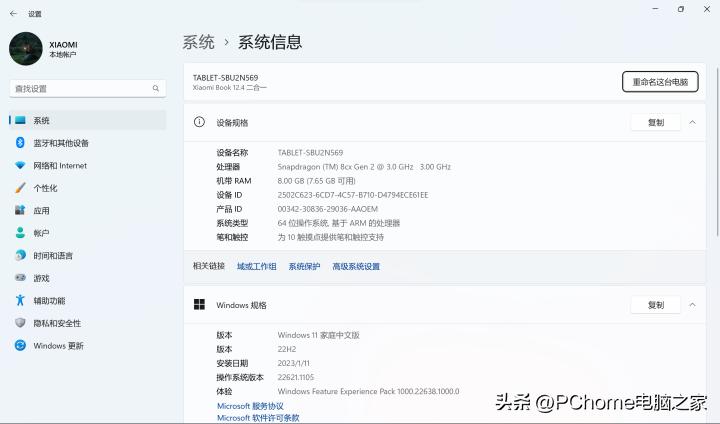Open 辅助功能 accessibility icon
Viewport: 720px width, 424px height.
click(x=20, y=300)
